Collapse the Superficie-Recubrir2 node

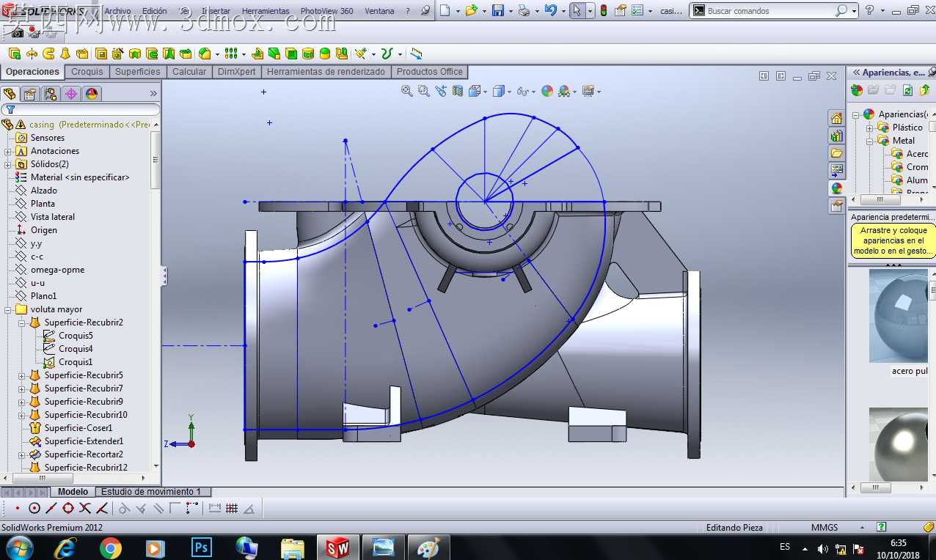pyautogui.click(x=22, y=323)
